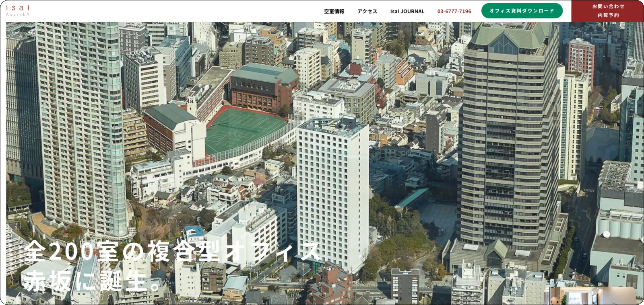
Task: Click the phone number 03-6777-7196
Action: click(x=454, y=11)
